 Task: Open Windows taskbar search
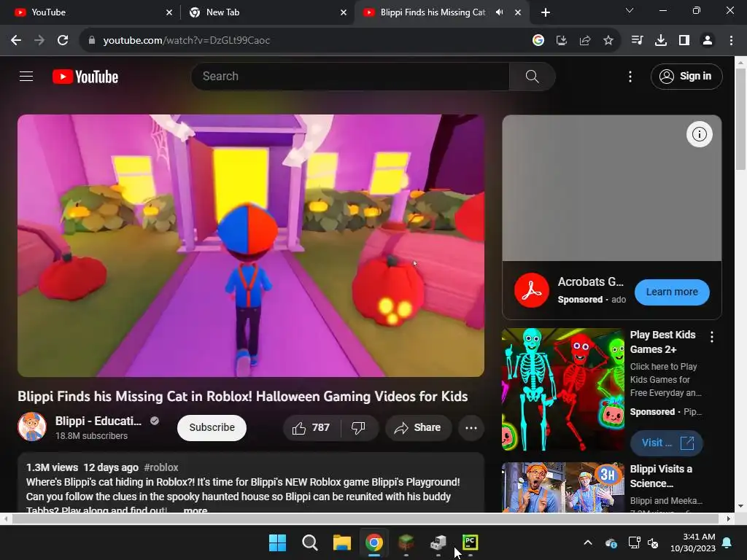[x=309, y=542]
